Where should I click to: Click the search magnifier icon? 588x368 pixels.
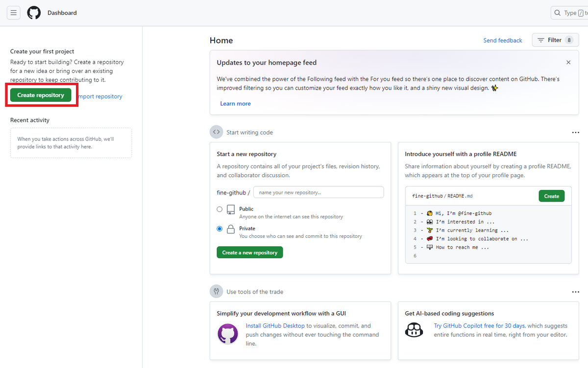(558, 13)
